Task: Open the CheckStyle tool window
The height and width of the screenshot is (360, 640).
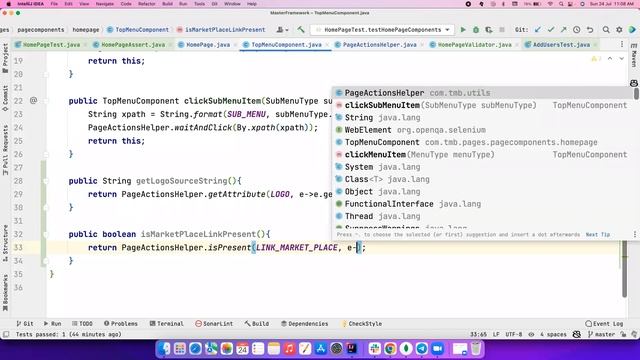Action: pyautogui.click(x=362, y=324)
